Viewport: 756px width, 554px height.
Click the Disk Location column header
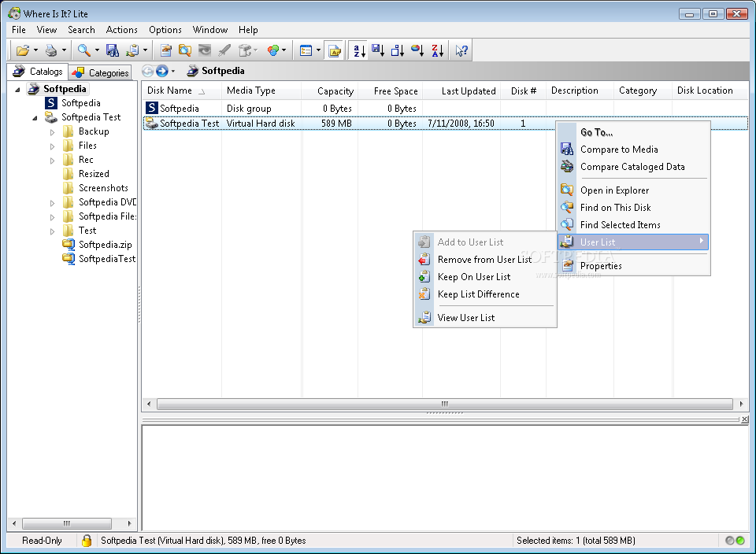(710, 90)
